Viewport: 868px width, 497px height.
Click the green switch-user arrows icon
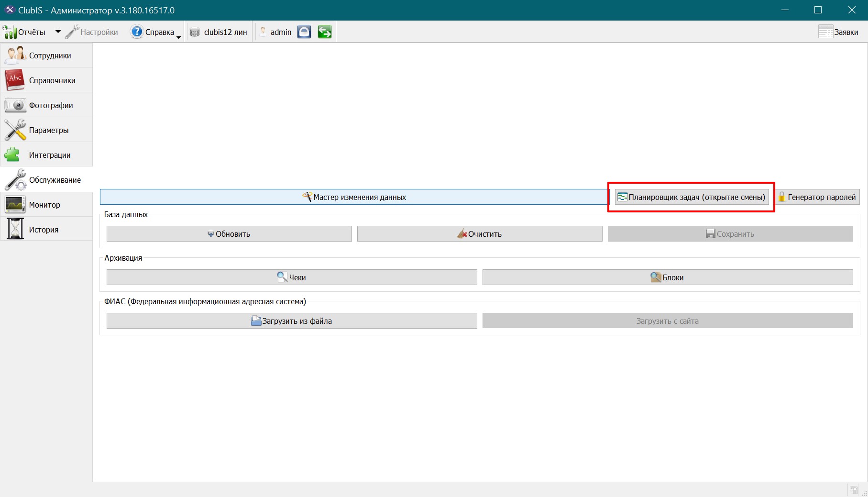point(325,32)
